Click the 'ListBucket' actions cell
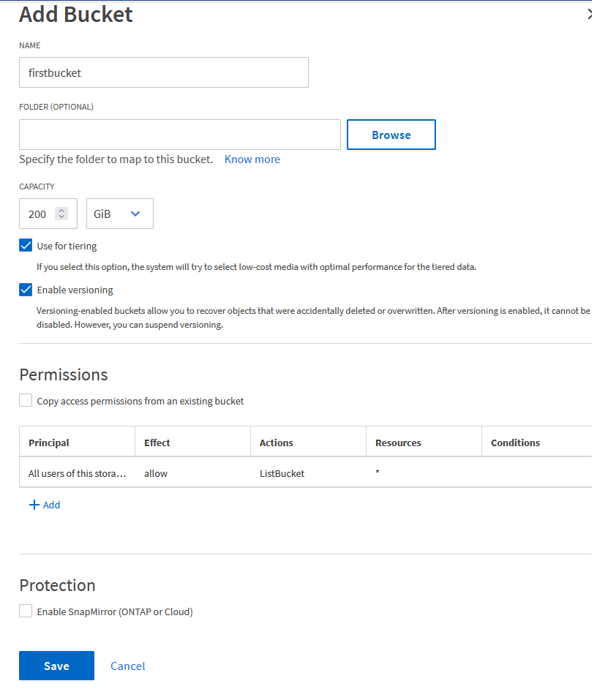This screenshot has width=597, height=700. pos(309,473)
